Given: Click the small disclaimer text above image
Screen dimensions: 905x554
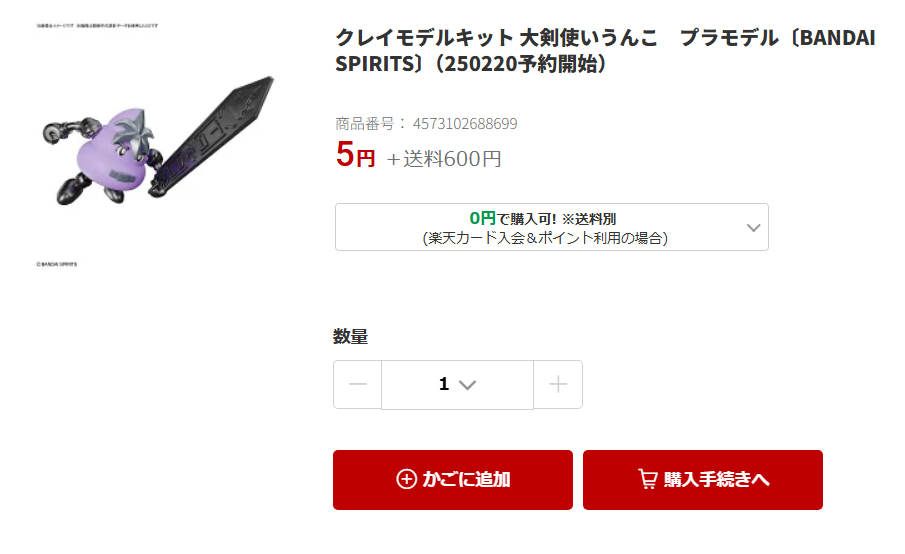Looking at the screenshot, I should [x=97, y=26].
